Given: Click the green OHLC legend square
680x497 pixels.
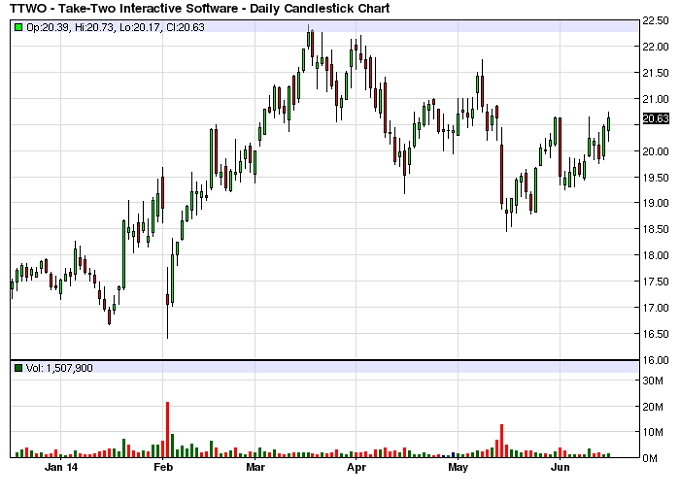Looking at the screenshot, I should click(x=18, y=27).
